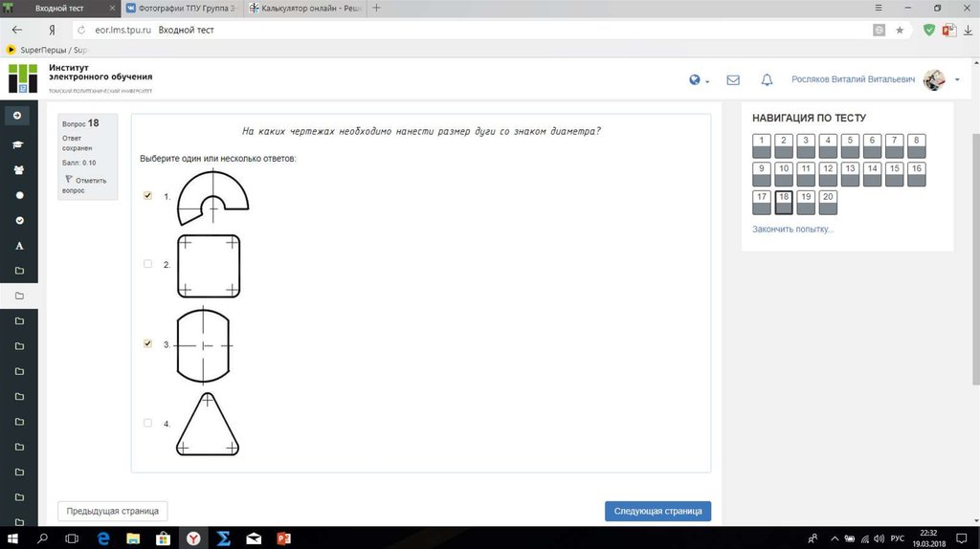Jump to question 14 in navigation
This screenshot has height=549, width=980.
872,174
